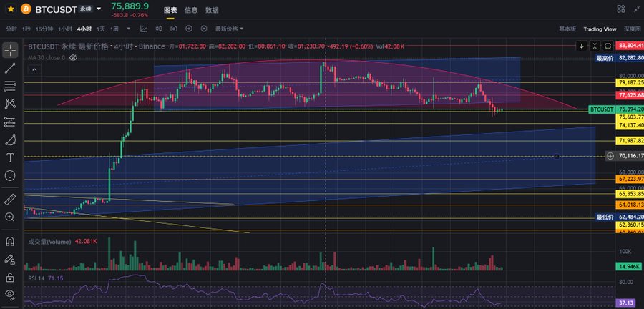This screenshot has width=644, height=309.
Task: Select the horizontal lines Fibonacci tool
Action: (10, 86)
